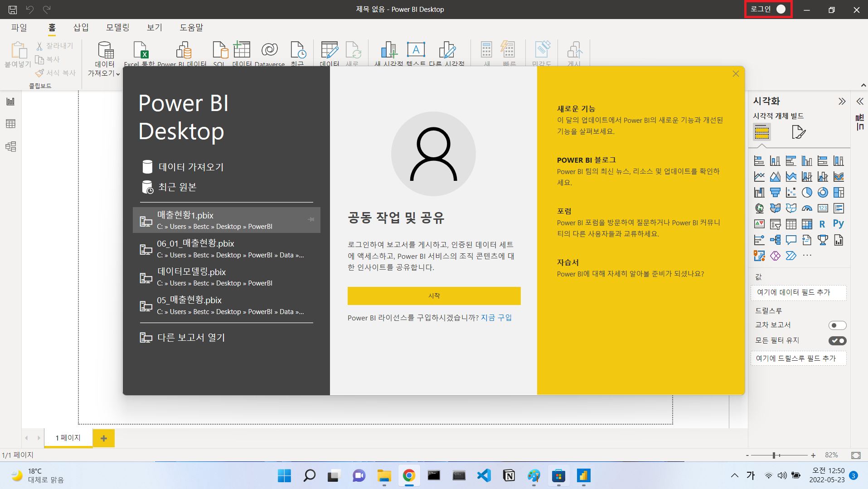
Task: Add a new page with plus button
Action: [104, 438]
